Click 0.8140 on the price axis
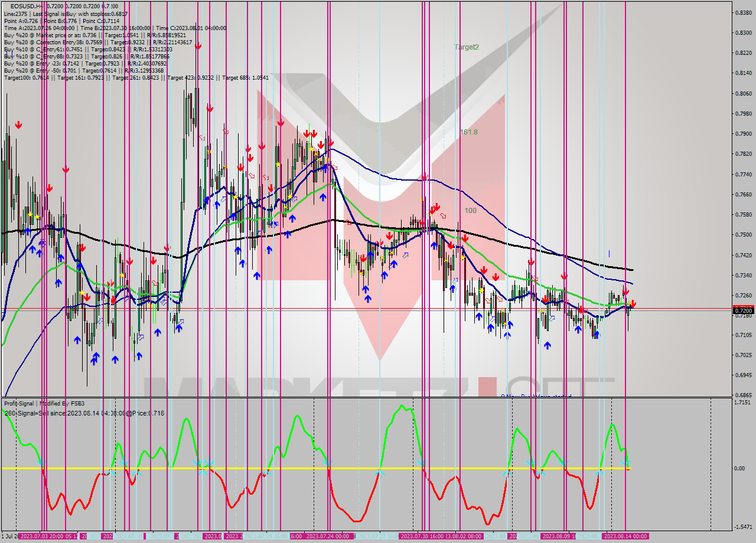 [742, 73]
